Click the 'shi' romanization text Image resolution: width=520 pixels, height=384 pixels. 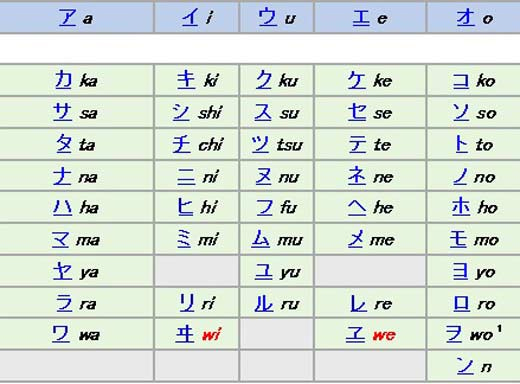pos(210,112)
